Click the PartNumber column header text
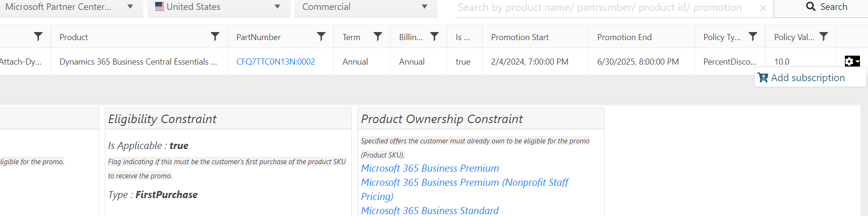The height and width of the screenshot is (216, 868). [259, 37]
